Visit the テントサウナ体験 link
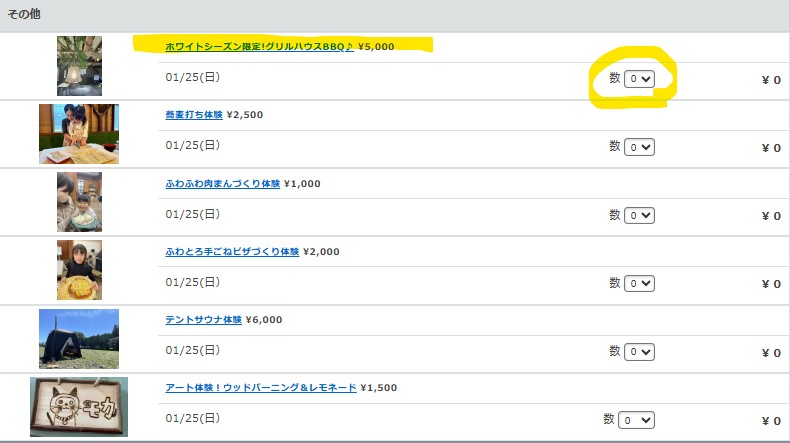 [204, 320]
